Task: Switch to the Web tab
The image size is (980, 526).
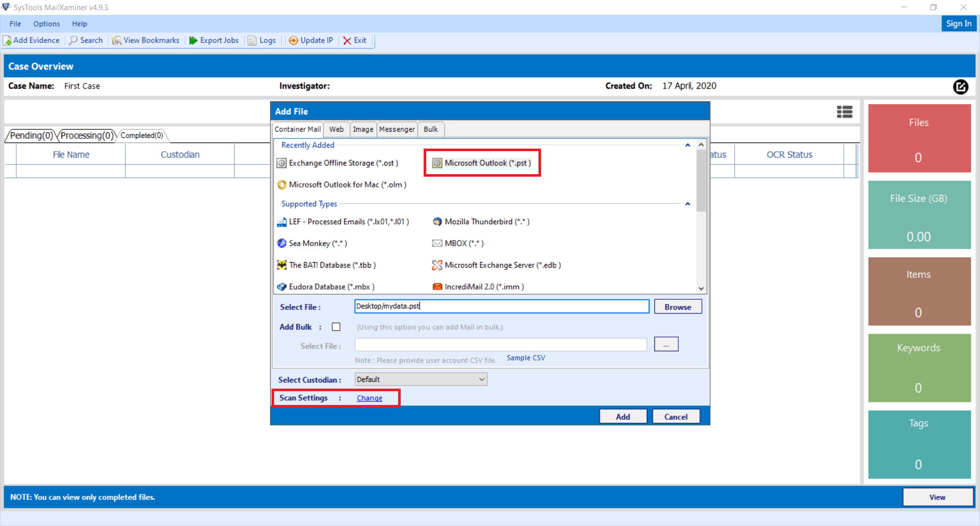Action: 336,129
